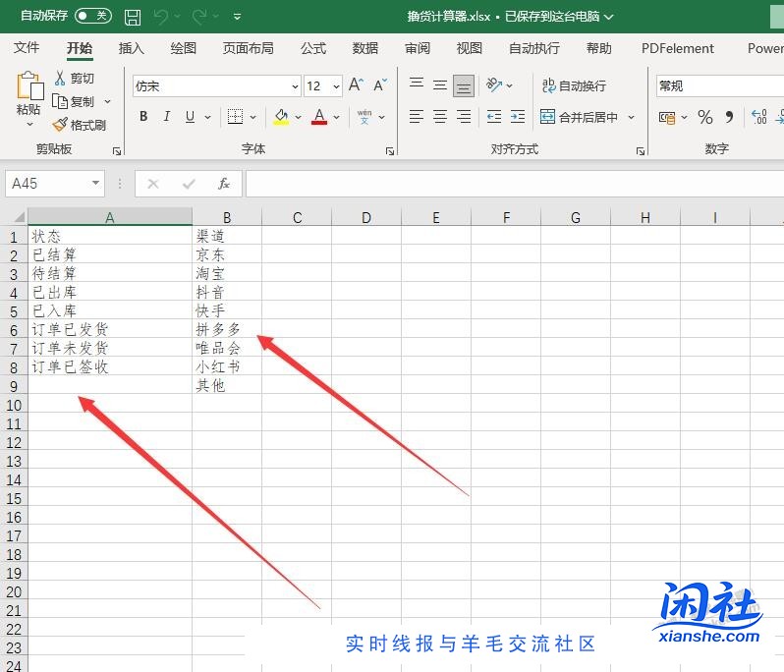Viewport: 784px width, 672px height.
Task: Click 格式刷 Format Painter brush
Action: tap(60, 125)
